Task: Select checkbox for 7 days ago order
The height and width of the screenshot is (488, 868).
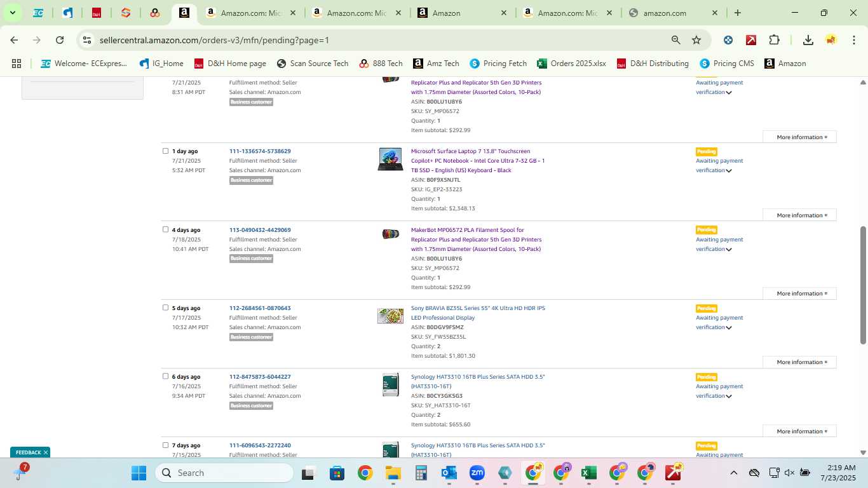Action: tap(165, 445)
